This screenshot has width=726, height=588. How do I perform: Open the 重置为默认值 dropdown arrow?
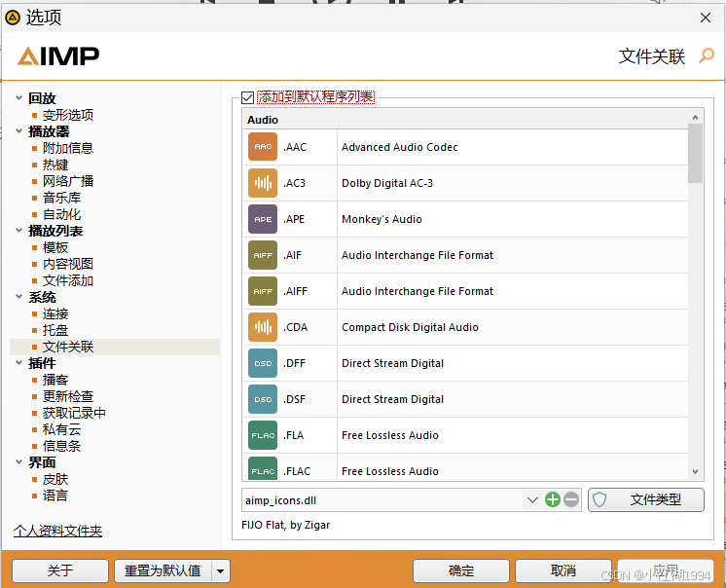(220, 570)
